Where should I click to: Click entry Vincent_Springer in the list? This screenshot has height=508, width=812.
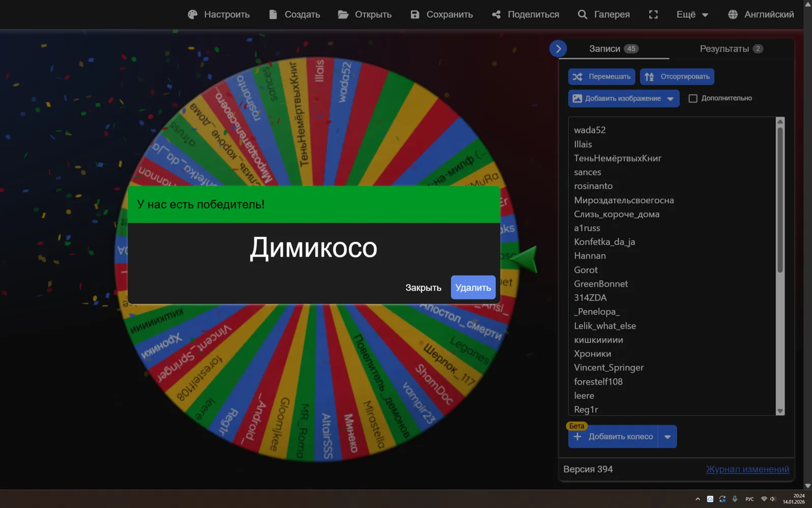coord(609,367)
